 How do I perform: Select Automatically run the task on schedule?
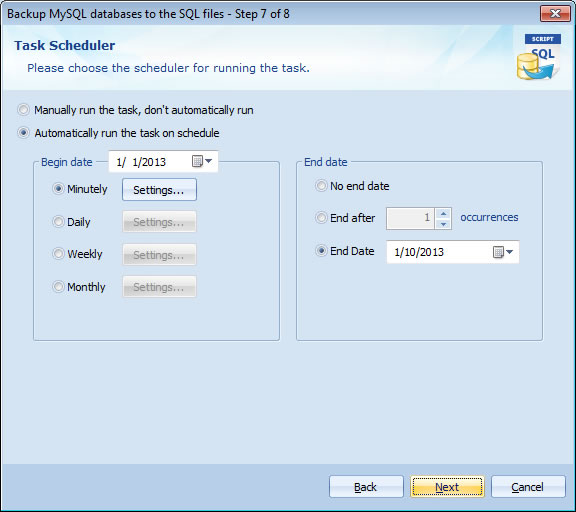tap(24, 133)
